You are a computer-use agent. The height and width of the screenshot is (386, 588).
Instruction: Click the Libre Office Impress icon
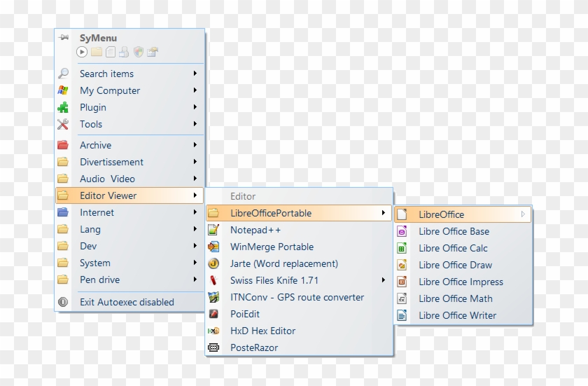(x=402, y=282)
